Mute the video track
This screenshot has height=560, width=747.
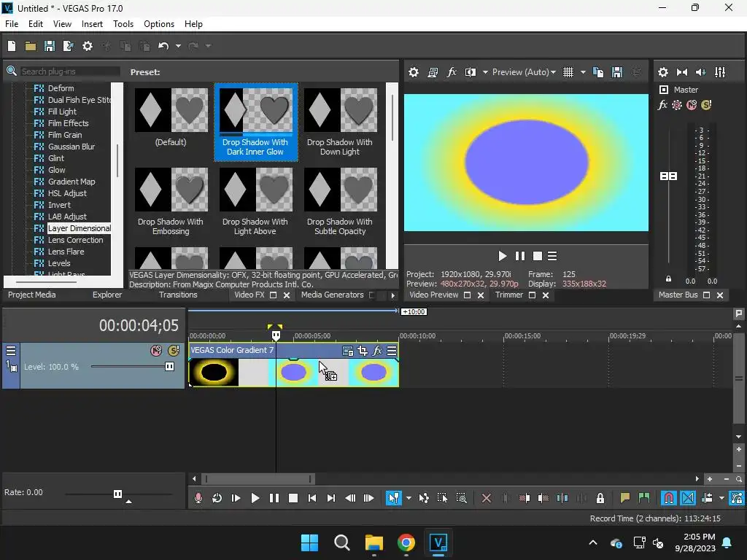click(156, 351)
